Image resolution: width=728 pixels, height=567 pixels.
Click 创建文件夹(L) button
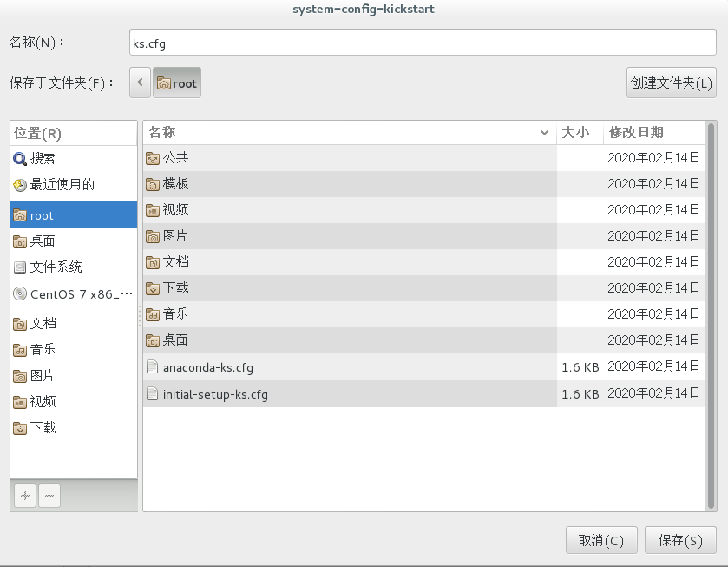point(672,82)
